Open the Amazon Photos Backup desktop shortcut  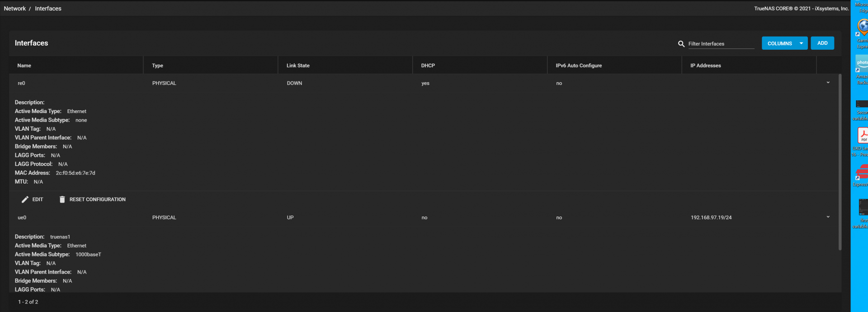(x=862, y=64)
